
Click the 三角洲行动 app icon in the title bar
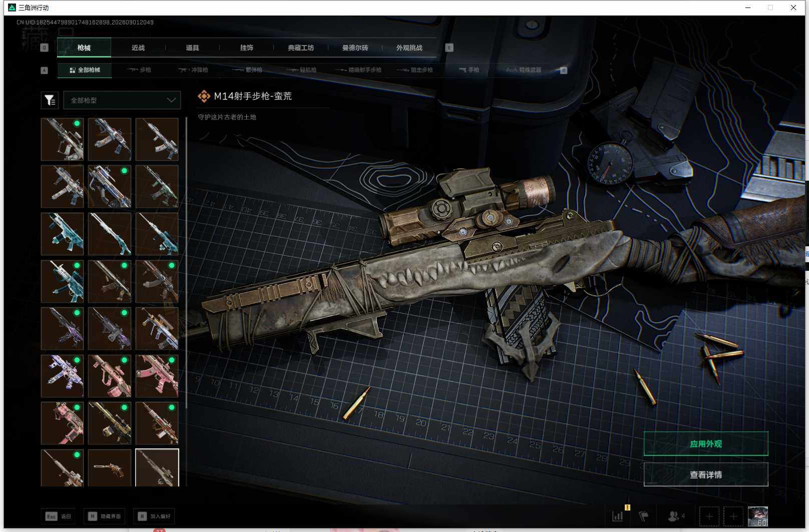[x=12, y=8]
